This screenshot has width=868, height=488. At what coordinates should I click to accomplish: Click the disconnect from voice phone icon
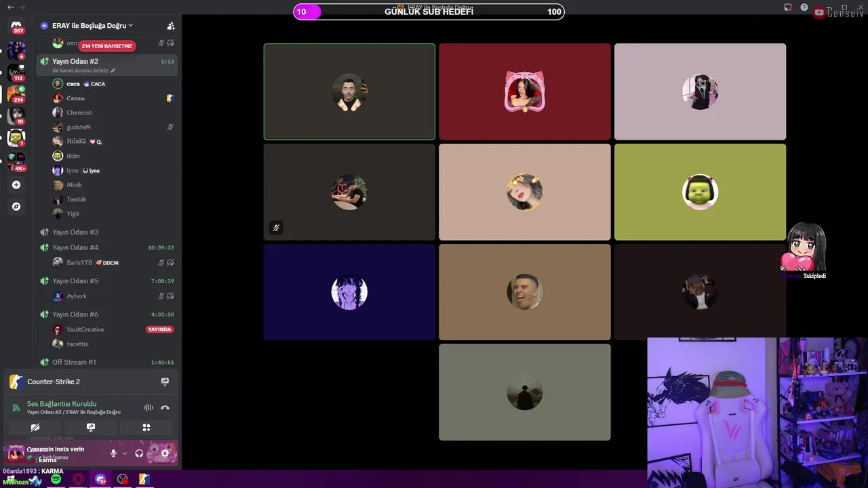tap(165, 407)
